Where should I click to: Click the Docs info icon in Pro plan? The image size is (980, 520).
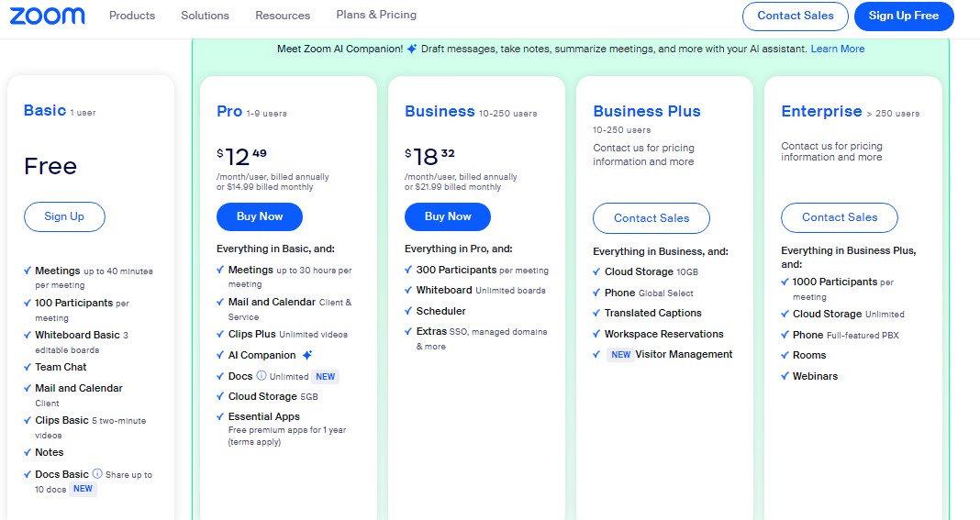[262, 376]
